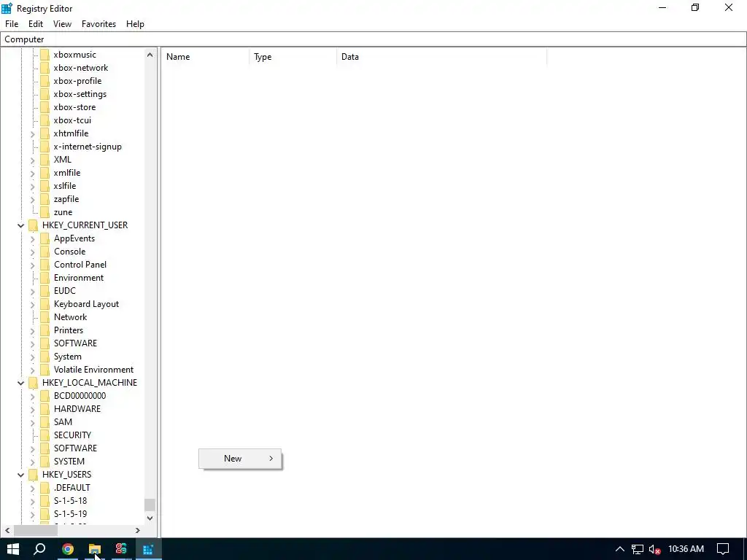Click the tree scrollbar up arrow
747x560 pixels.
click(150, 55)
